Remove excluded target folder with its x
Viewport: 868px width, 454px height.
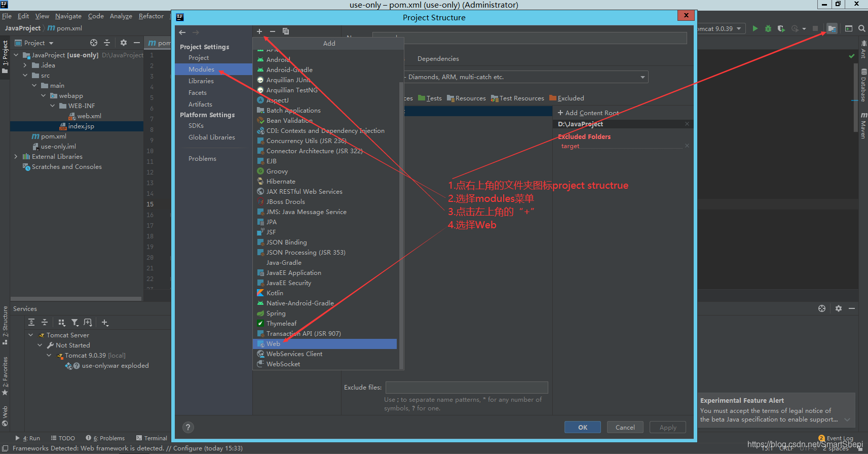[x=687, y=146]
